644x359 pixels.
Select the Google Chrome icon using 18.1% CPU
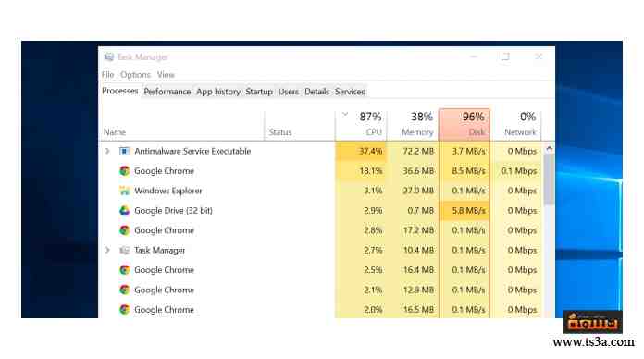124,171
